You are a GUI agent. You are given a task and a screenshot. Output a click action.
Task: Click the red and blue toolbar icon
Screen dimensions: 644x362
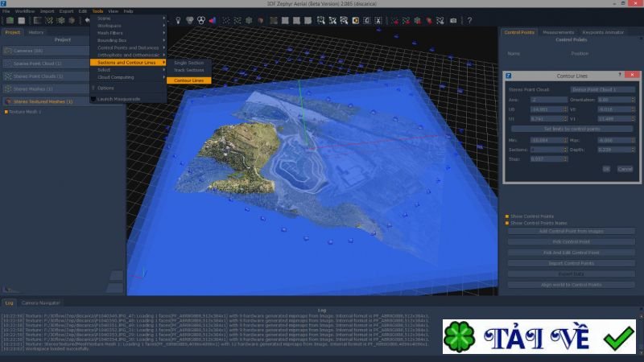[x=213, y=21]
